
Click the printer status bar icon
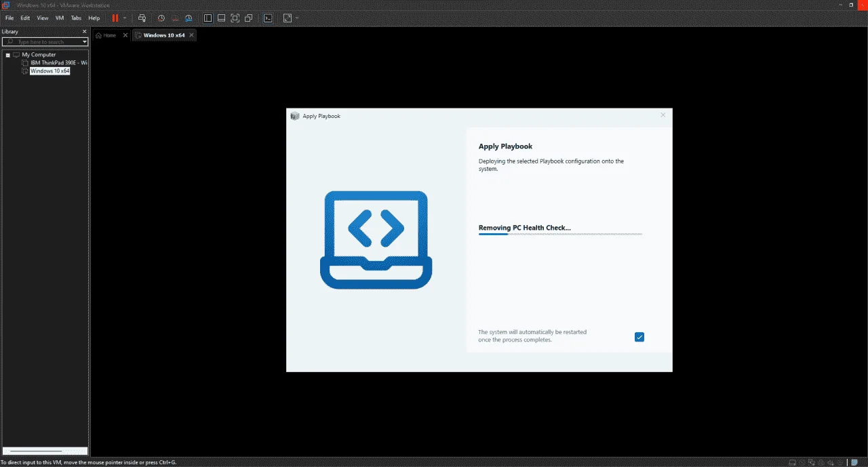821,462
